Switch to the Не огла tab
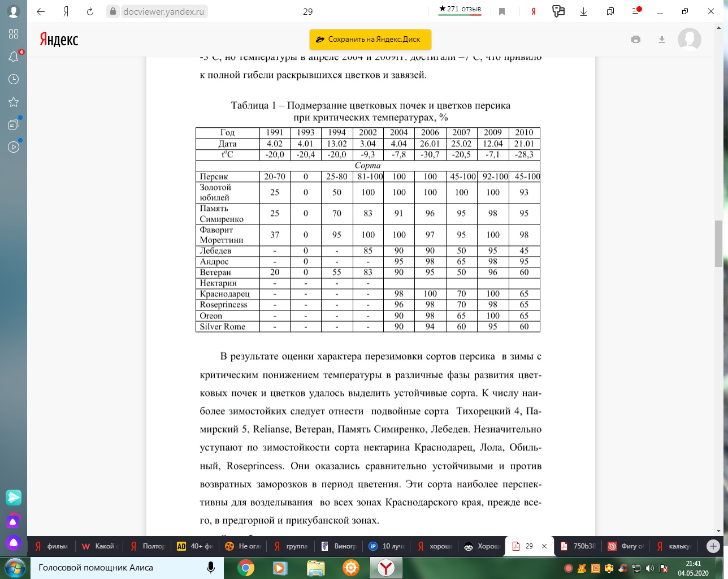 pos(244,546)
